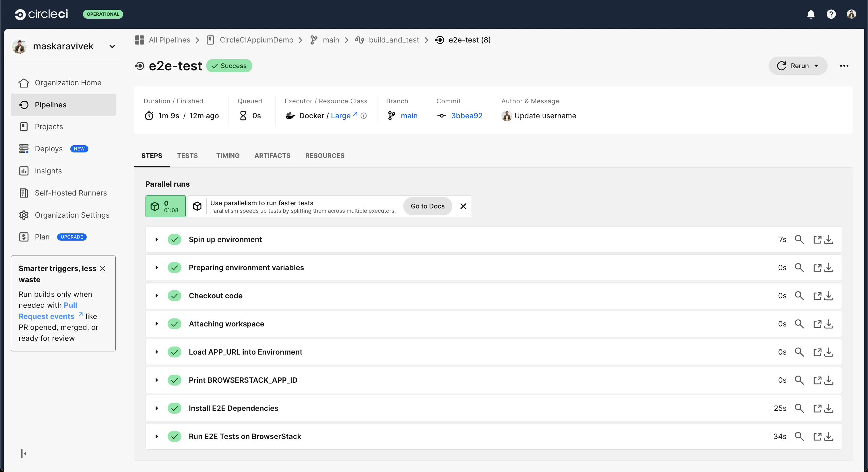This screenshot has height=472, width=868.
Task: Collapse the sidebar with bottom-left icon
Action: coord(24,454)
